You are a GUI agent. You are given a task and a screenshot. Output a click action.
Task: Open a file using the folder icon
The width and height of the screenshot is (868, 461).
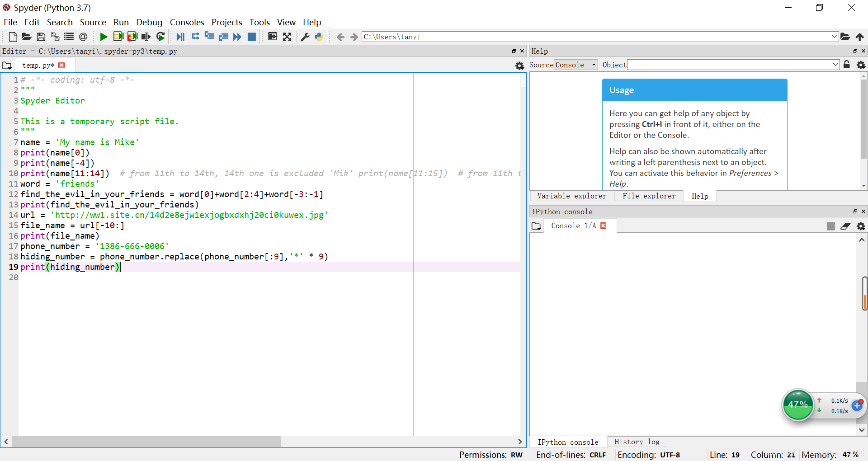point(27,37)
